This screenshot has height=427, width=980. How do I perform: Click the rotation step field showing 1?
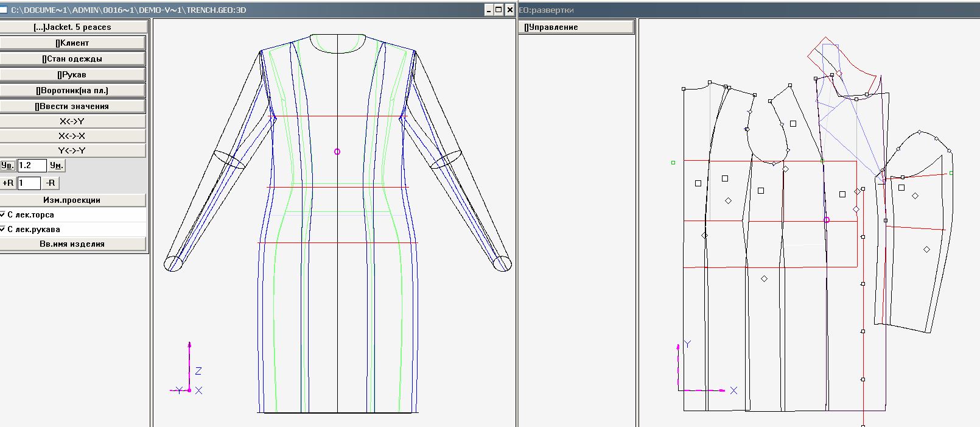click(29, 183)
